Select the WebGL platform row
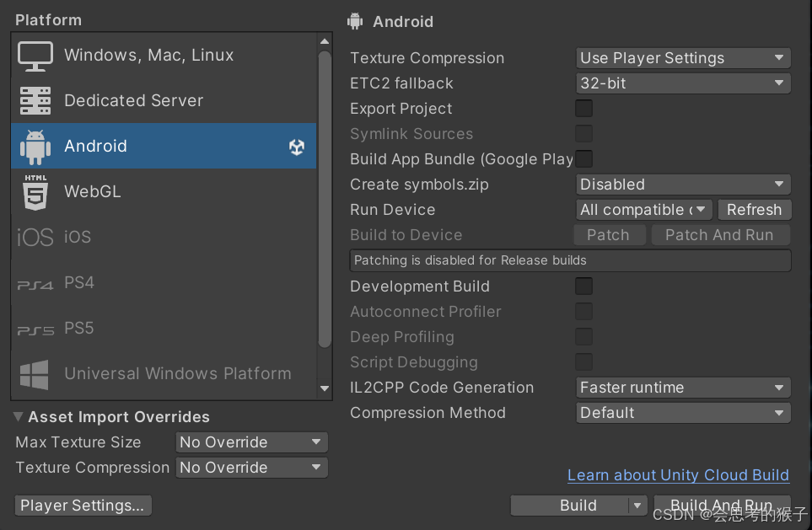This screenshot has width=812, height=530. pyautogui.click(x=164, y=191)
